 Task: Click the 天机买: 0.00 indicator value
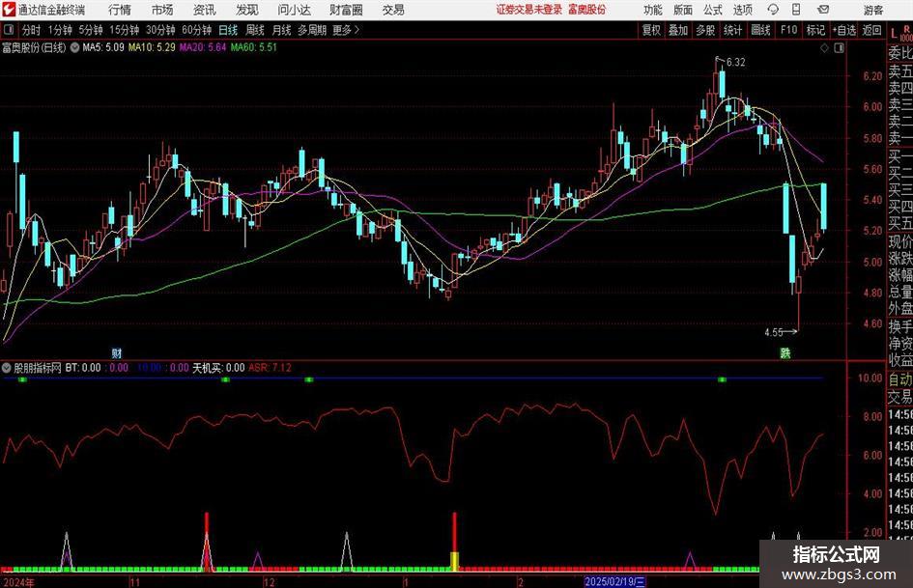[218, 368]
